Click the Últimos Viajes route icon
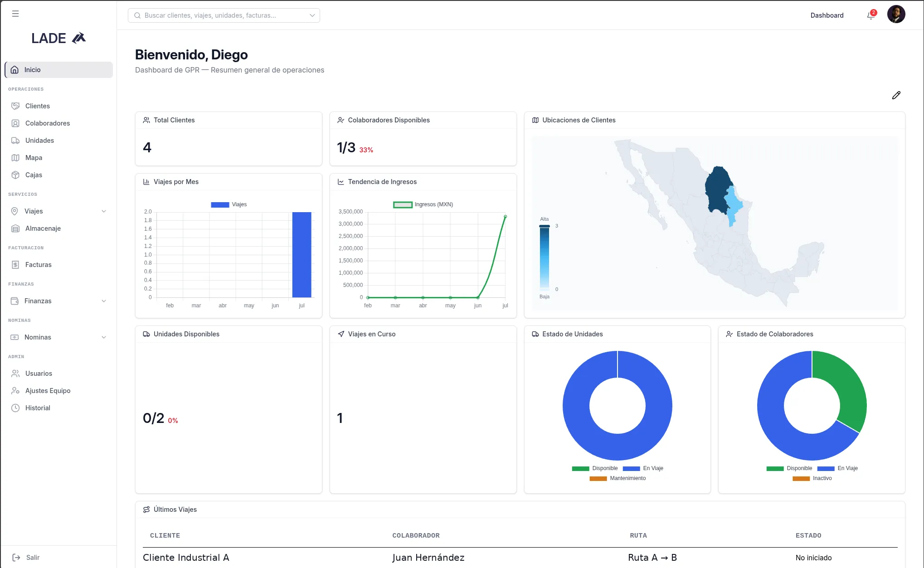 tap(146, 510)
